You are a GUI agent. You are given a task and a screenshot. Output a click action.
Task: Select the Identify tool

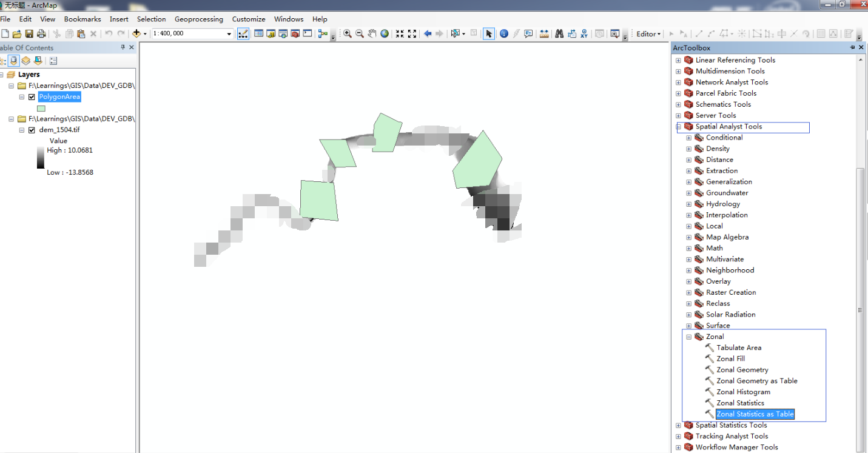[x=503, y=34]
